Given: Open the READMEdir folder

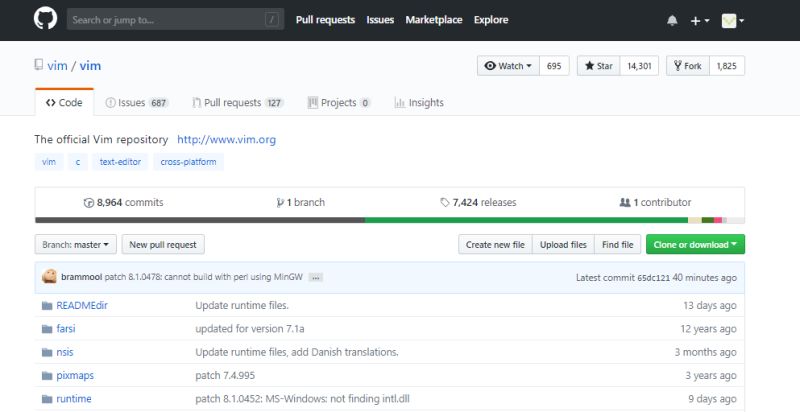Looking at the screenshot, I should pos(82,305).
